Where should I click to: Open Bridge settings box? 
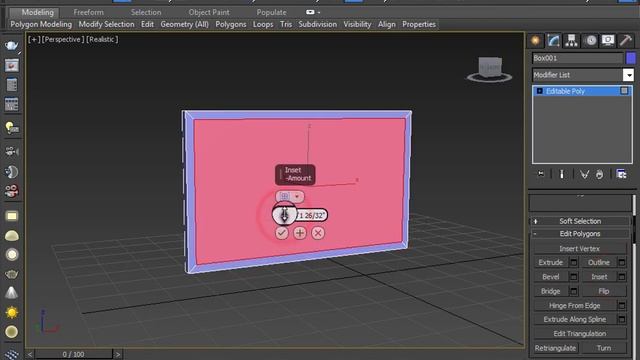click(x=573, y=291)
